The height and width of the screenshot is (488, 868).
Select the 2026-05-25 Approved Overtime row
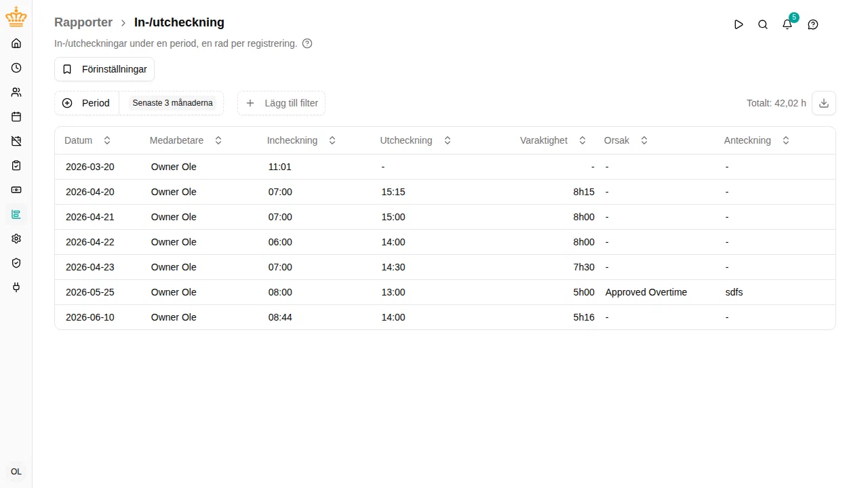pyautogui.click(x=445, y=292)
